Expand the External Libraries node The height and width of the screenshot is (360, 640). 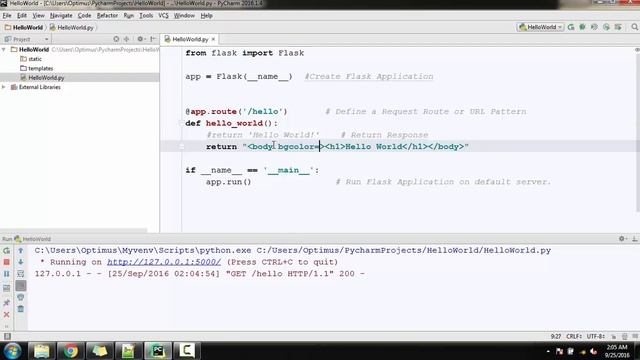pos(4,87)
